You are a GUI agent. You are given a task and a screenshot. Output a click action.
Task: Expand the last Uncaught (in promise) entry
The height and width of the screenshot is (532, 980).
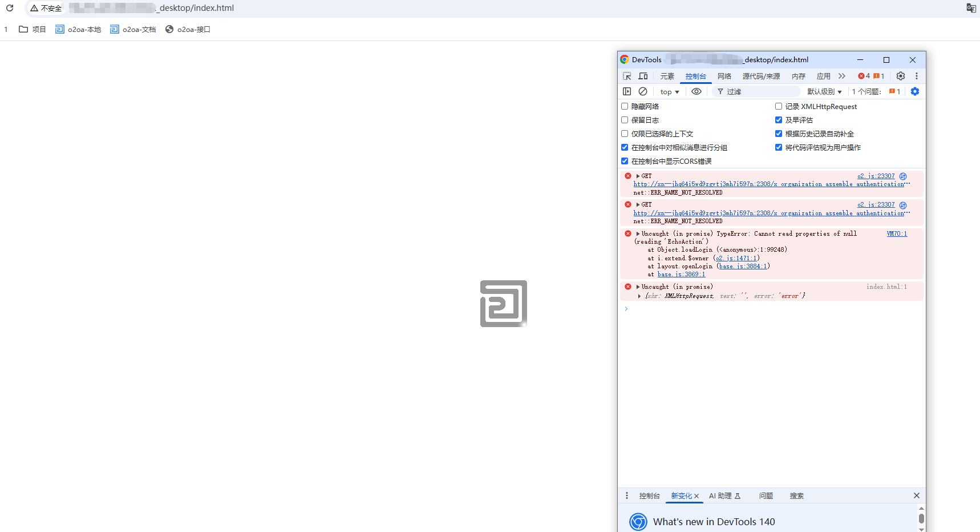tap(638, 287)
